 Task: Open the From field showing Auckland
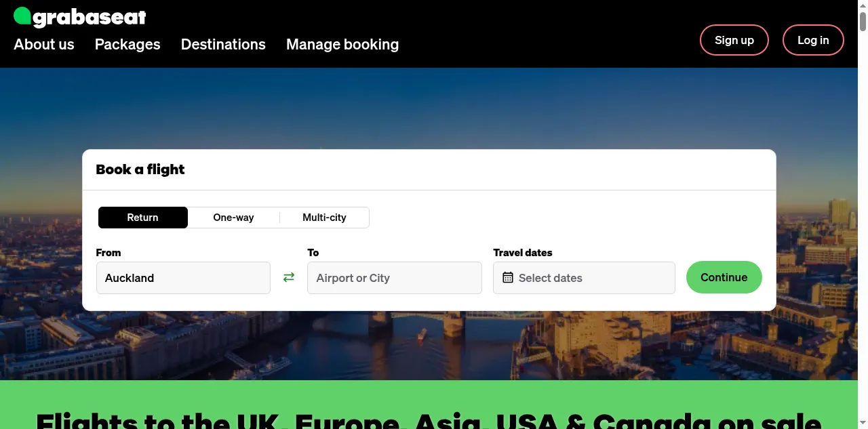[x=183, y=278]
